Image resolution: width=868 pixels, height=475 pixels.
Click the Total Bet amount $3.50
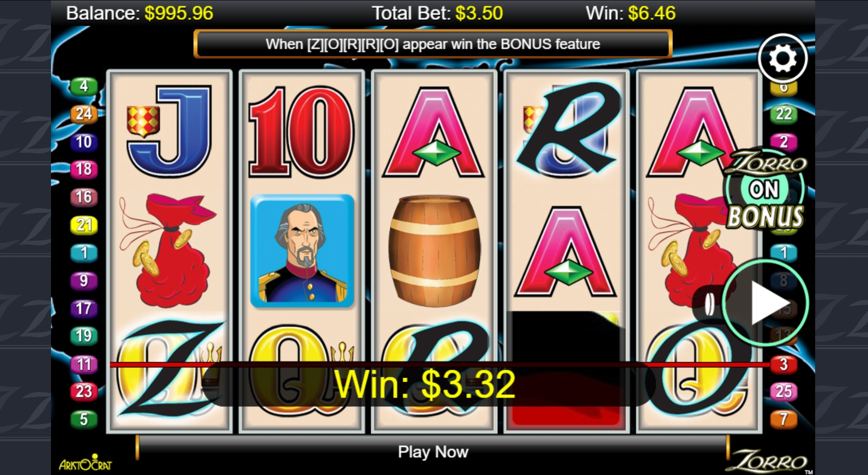click(479, 14)
